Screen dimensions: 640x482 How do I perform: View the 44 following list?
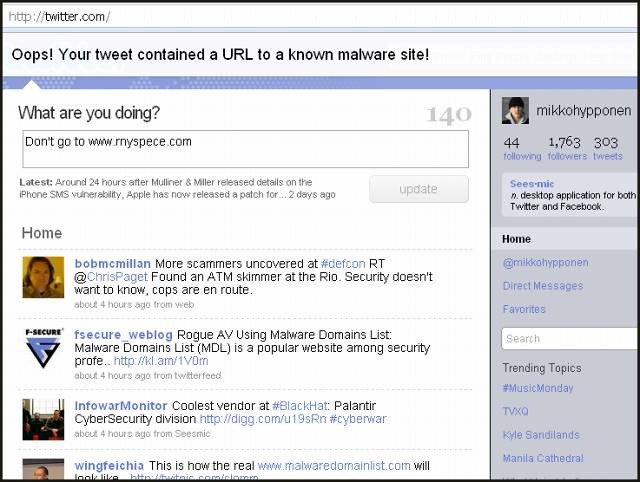click(522, 149)
